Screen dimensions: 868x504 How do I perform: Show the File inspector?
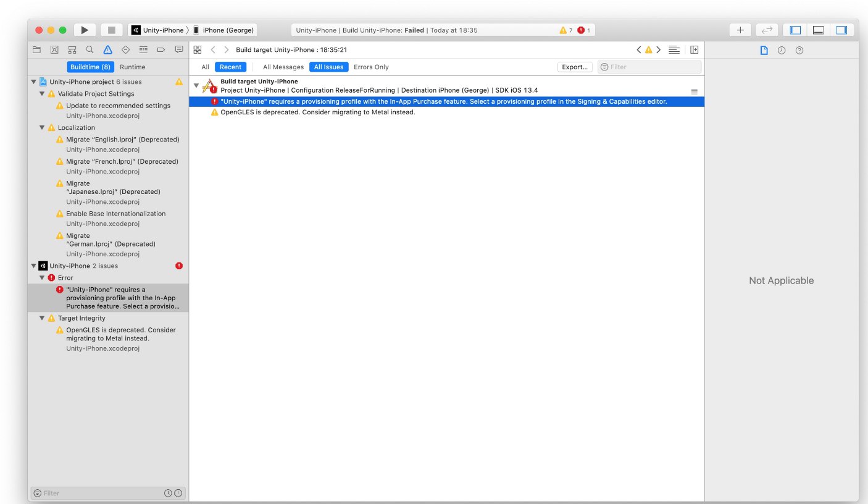pos(764,50)
